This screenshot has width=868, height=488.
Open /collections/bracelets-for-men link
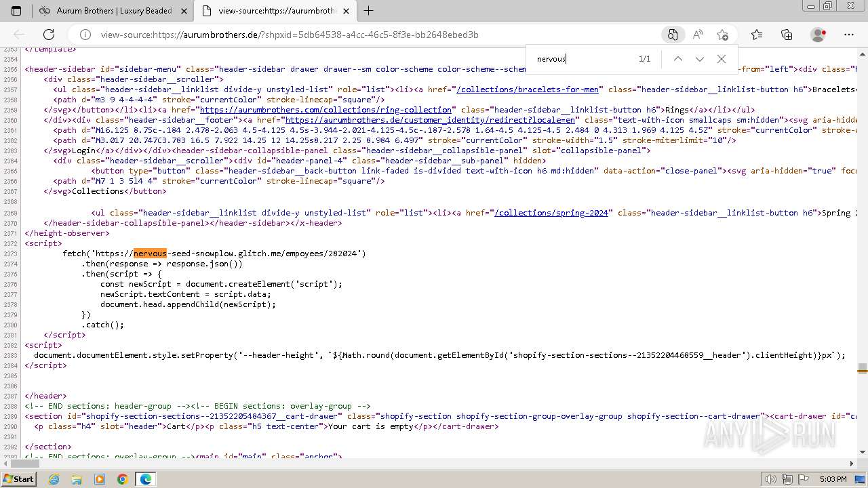click(x=528, y=89)
